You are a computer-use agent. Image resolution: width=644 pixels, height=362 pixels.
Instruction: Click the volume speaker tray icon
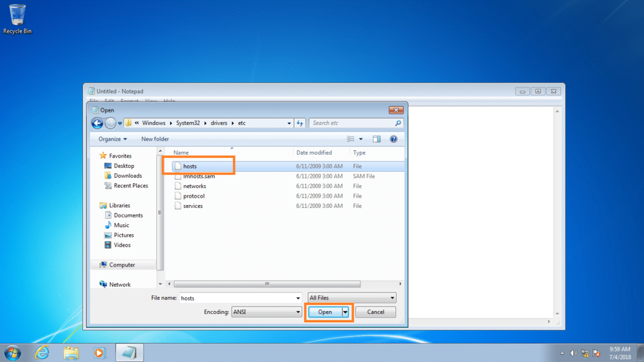pos(574,354)
